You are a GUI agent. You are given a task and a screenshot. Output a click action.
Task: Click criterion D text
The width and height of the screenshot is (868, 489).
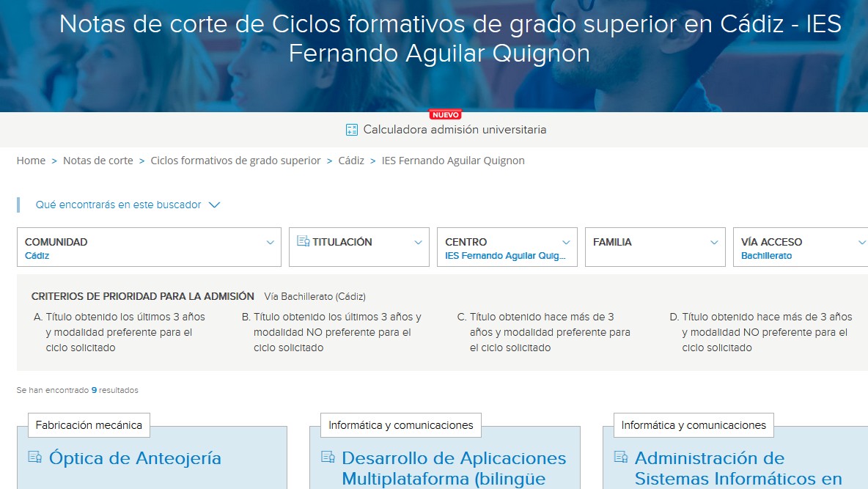click(761, 332)
